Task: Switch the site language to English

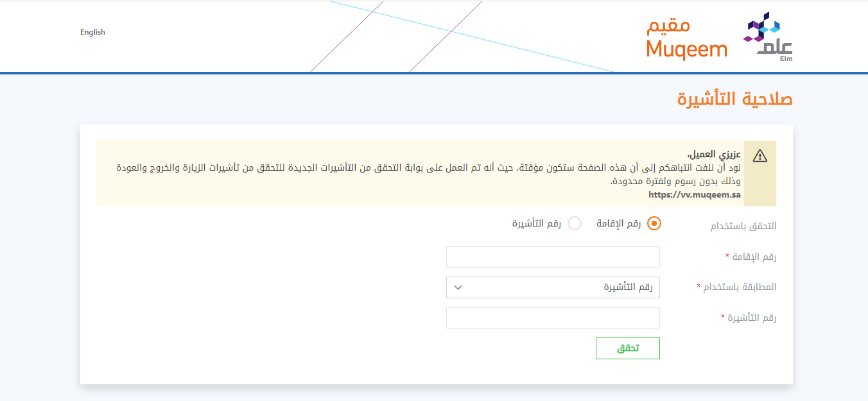Action: [x=92, y=32]
